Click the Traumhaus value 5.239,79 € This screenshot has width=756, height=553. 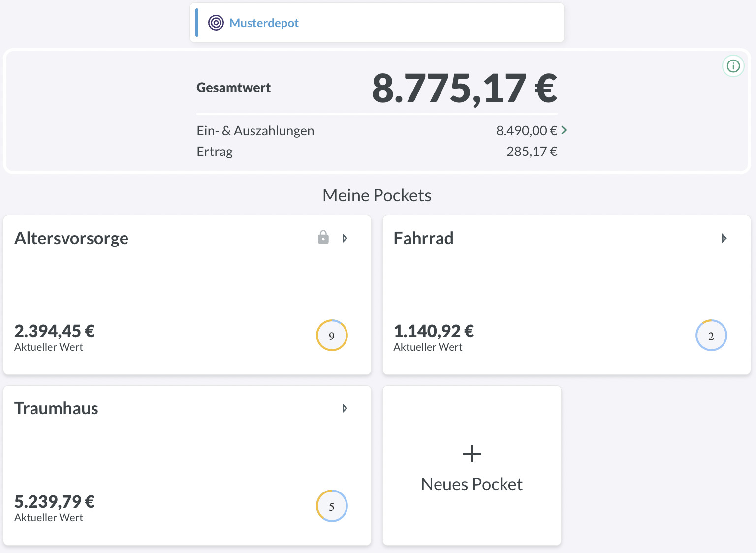(x=55, y=502)
